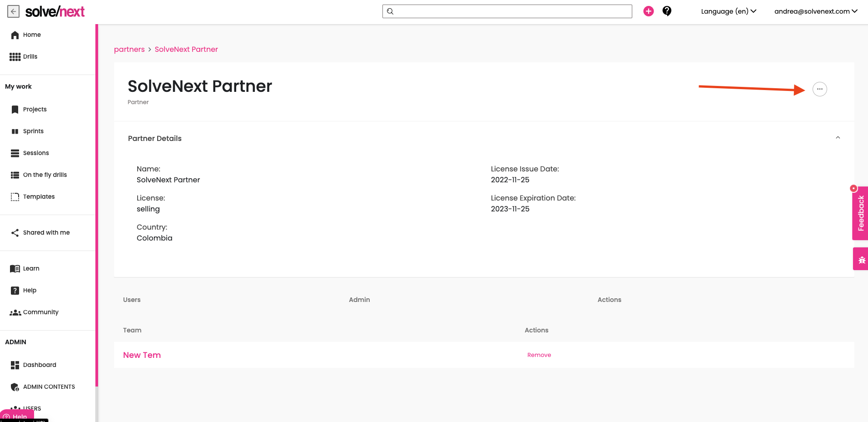
Task: Open the partner three-dots options menu
Action: (x=820, y=89)
